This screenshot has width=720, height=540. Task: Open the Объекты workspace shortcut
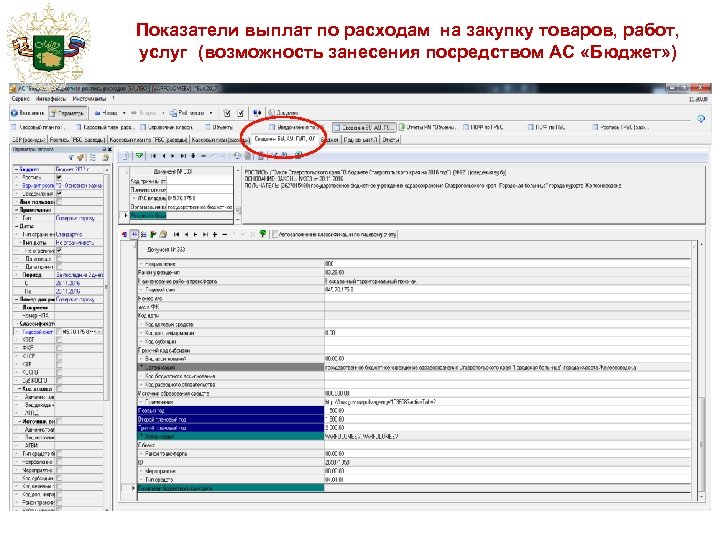pyautogui.click(x=219, y=127)
